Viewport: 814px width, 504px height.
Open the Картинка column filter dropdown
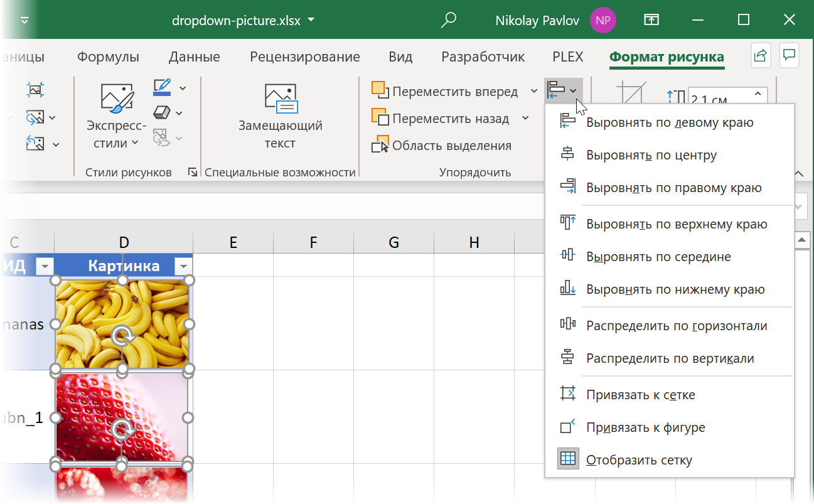[x=183, y=266]
